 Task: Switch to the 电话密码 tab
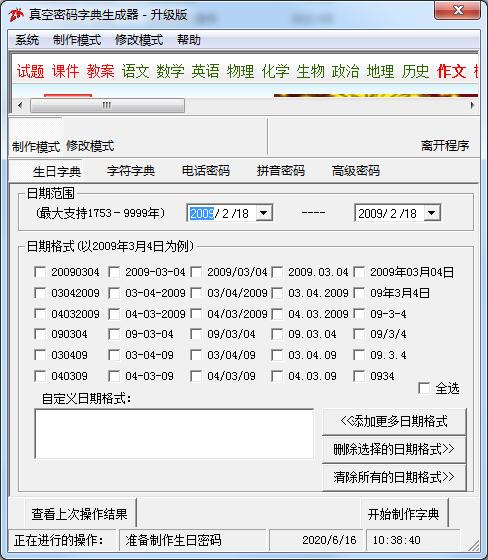(x=206, y=171)
